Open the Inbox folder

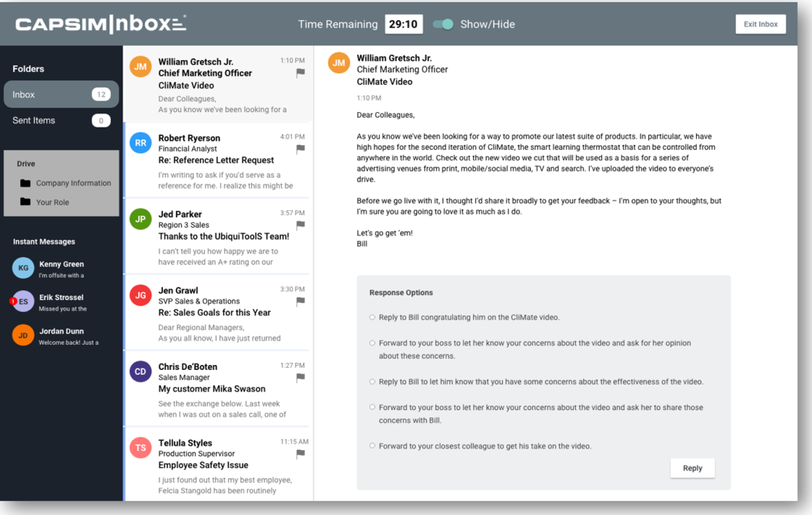(61, 94)
